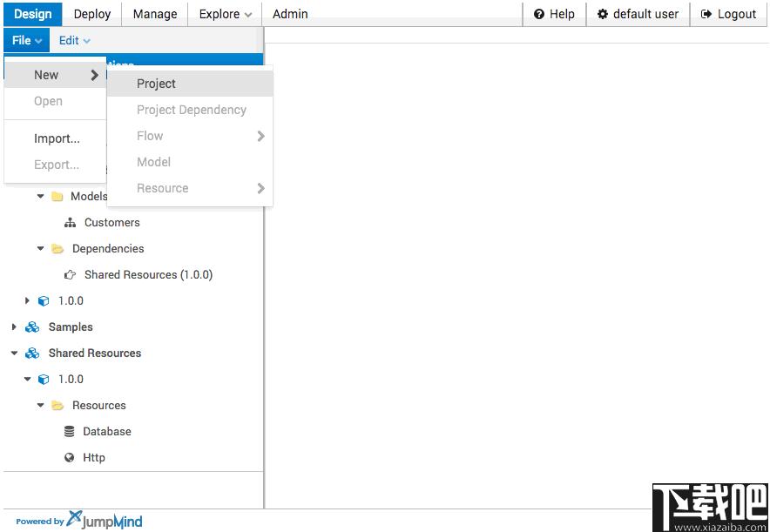The height and width of the screenshot is (532, 770).
Task: Open the Edit dropdown menu
Action: (x=75, y=40)
